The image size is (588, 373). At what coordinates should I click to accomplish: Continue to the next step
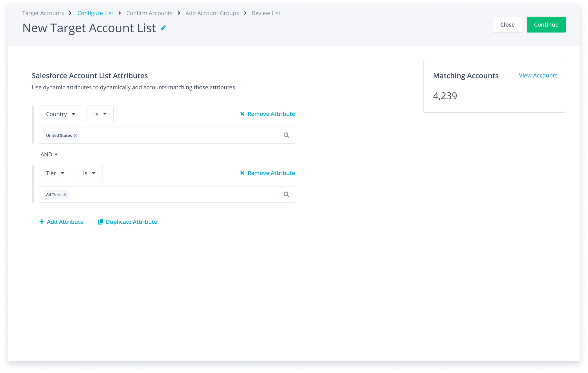[x=546, y=25]
